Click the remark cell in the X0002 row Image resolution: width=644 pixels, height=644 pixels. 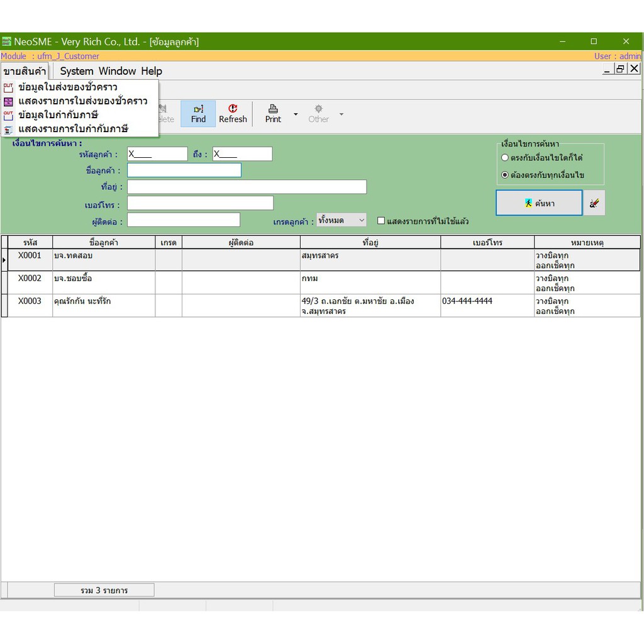pyautogui.click(x=587, y=282)
